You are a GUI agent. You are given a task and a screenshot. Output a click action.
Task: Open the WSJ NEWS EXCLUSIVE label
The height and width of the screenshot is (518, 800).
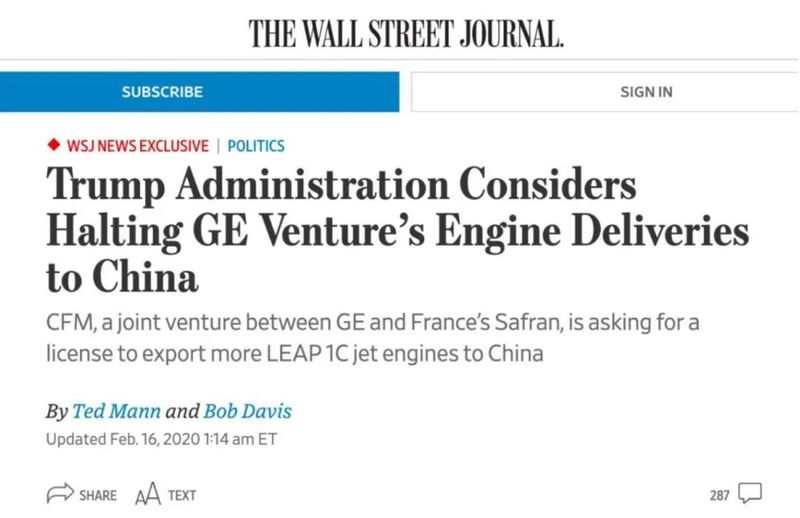tap(138, 146)
